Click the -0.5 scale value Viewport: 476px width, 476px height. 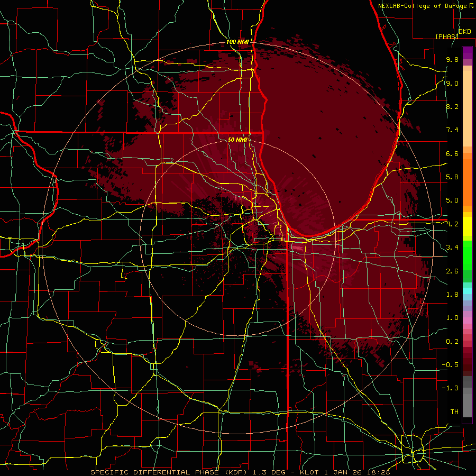click(x=450, y=365)
